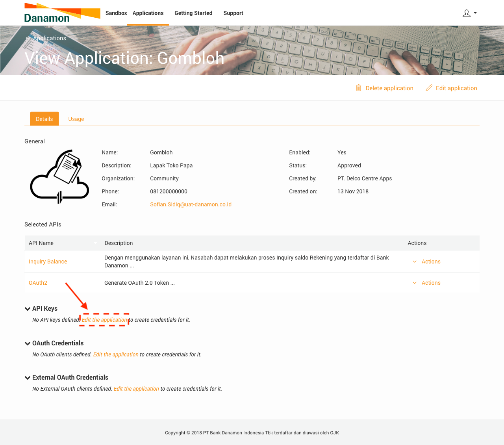The image size is (504, 445).
Task: Open the Inquiry Balance API link
Action: [x=48, y=261]
